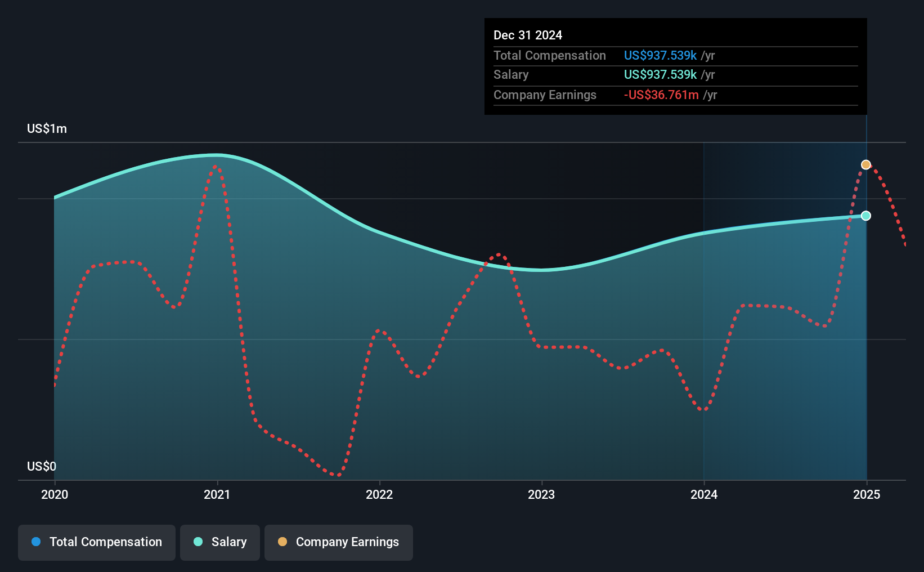Toggle the Salary legend button
Viewport: 924px width, 572px height.
pos(220,542)
